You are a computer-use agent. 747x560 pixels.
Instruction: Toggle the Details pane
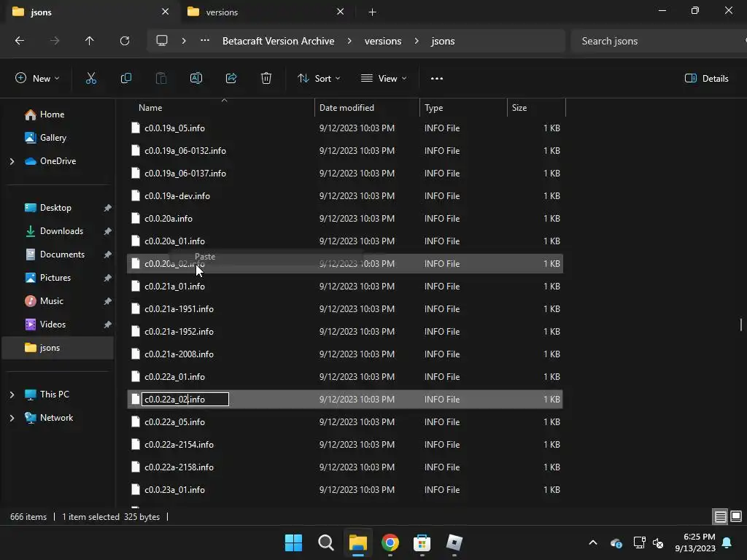(706, 79)
